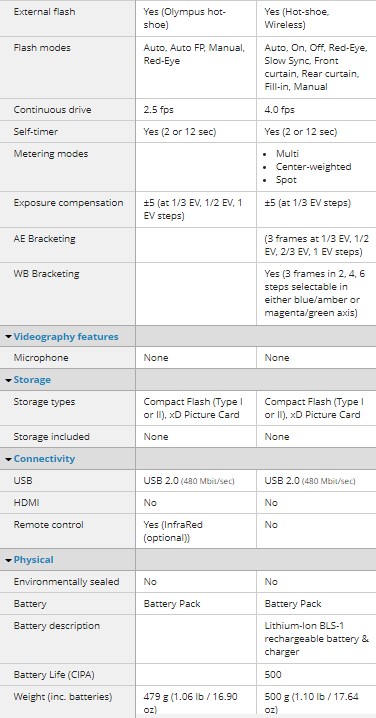Select the Exposure compensation row label

(68, 203)
